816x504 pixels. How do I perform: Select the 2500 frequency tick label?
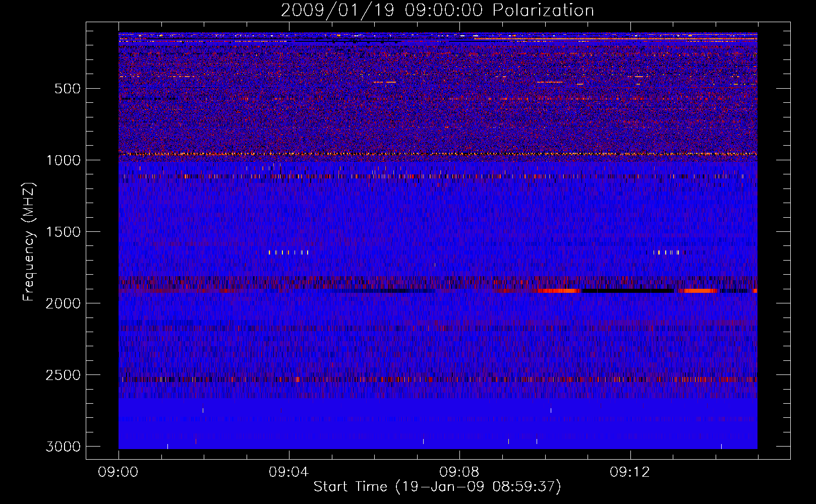(63, 375)
